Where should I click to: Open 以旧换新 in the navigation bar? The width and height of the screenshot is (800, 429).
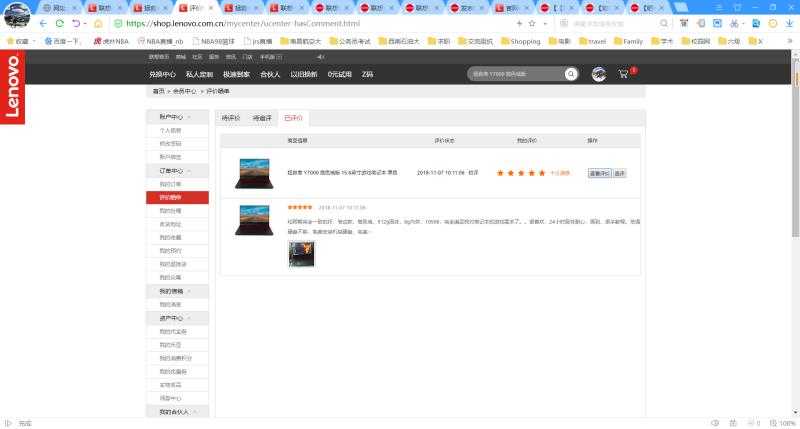coord(304,74)
